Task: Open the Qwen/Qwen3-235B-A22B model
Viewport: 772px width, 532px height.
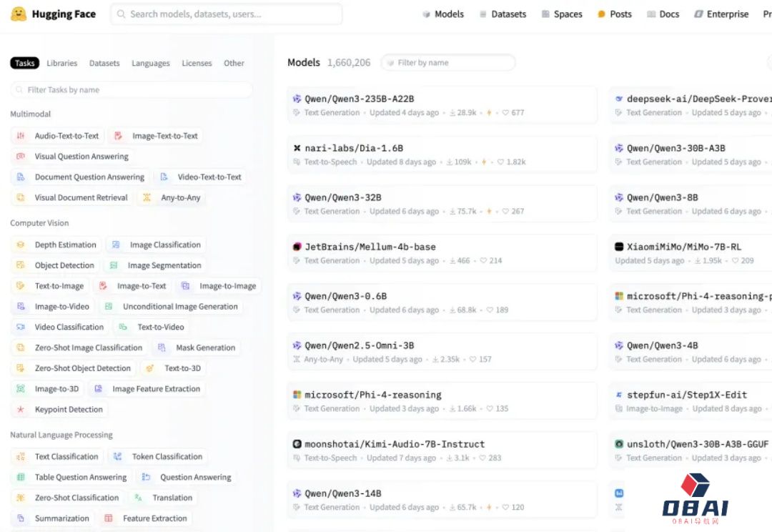Action: click(442, 105)
